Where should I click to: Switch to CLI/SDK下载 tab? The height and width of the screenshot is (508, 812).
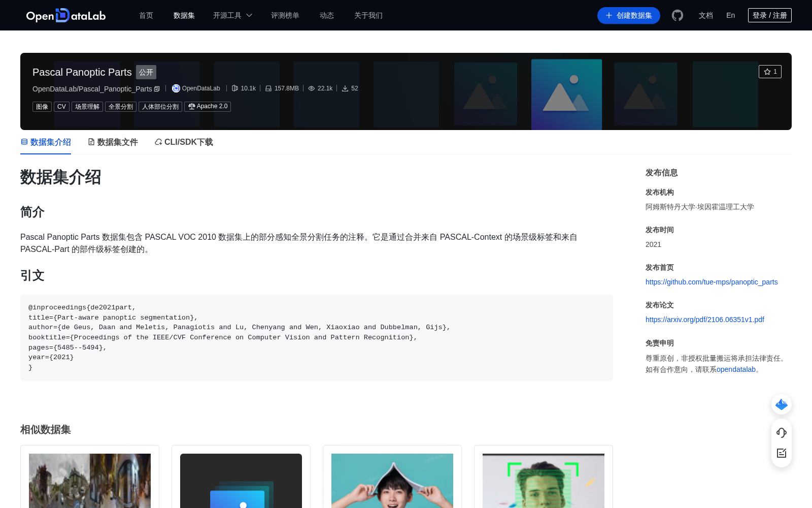click(184, 142)
